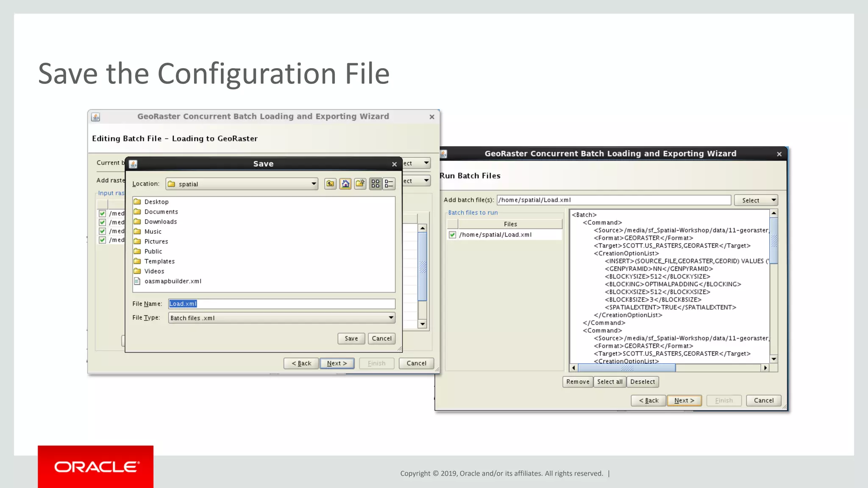This screenshot has height=488, width=868.
Task: Uncheck /home/spatial/Load.xml batch file
Action: click(x=453, y=235)
